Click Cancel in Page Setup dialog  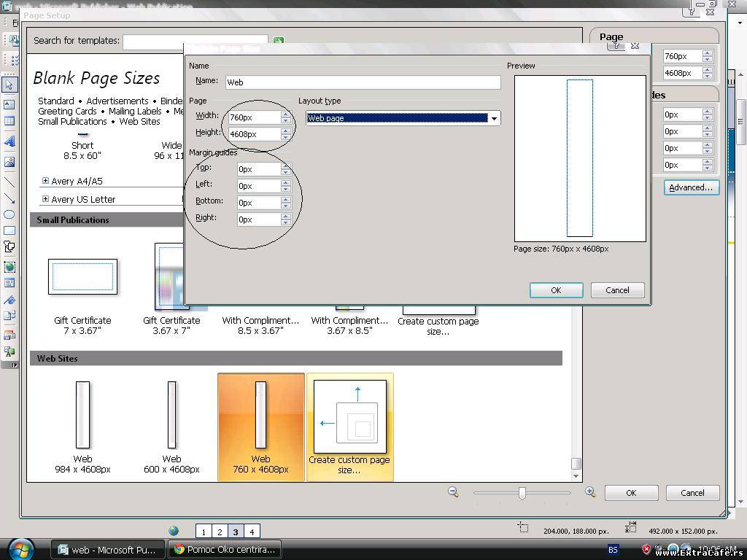[x=692, y=493]
